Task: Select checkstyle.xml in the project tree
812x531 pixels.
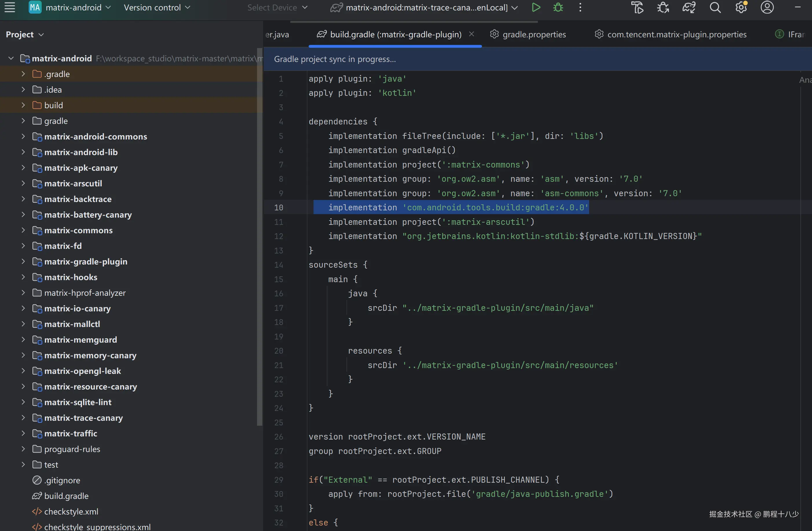Action: pos(71,512)
